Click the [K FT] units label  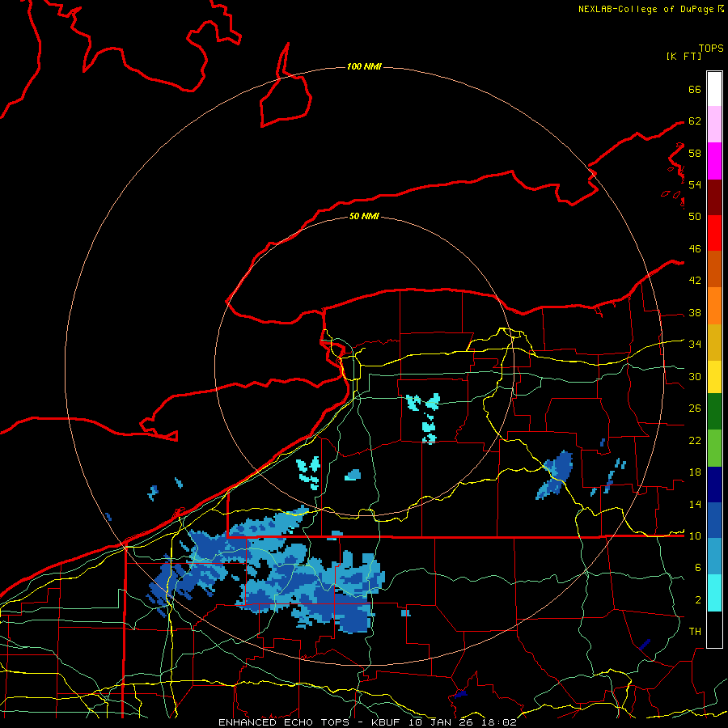(684, 56)
